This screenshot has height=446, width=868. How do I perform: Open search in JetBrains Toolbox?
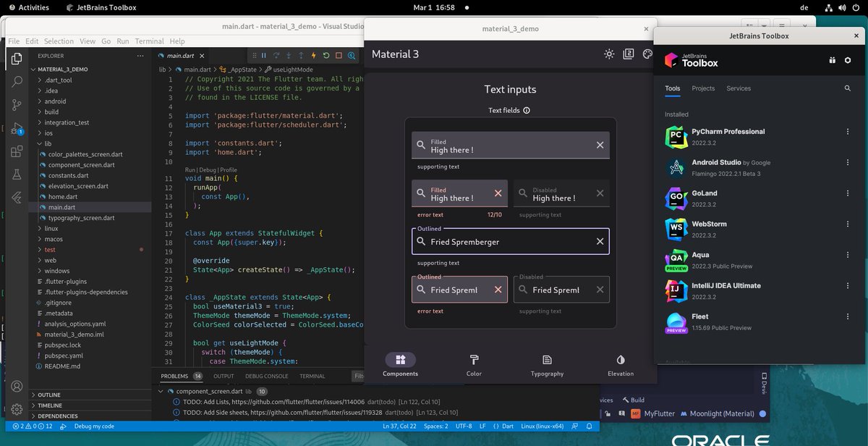click(848, 88)
